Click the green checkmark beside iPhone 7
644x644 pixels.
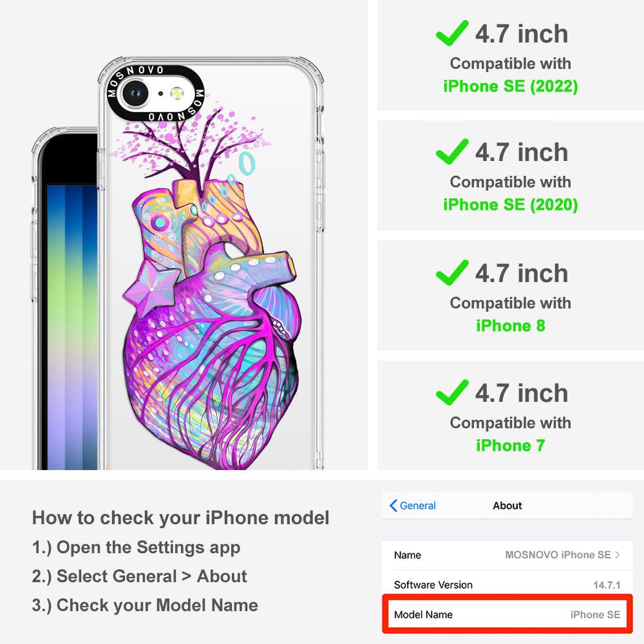pyautogui.click(x=452, y=392)
